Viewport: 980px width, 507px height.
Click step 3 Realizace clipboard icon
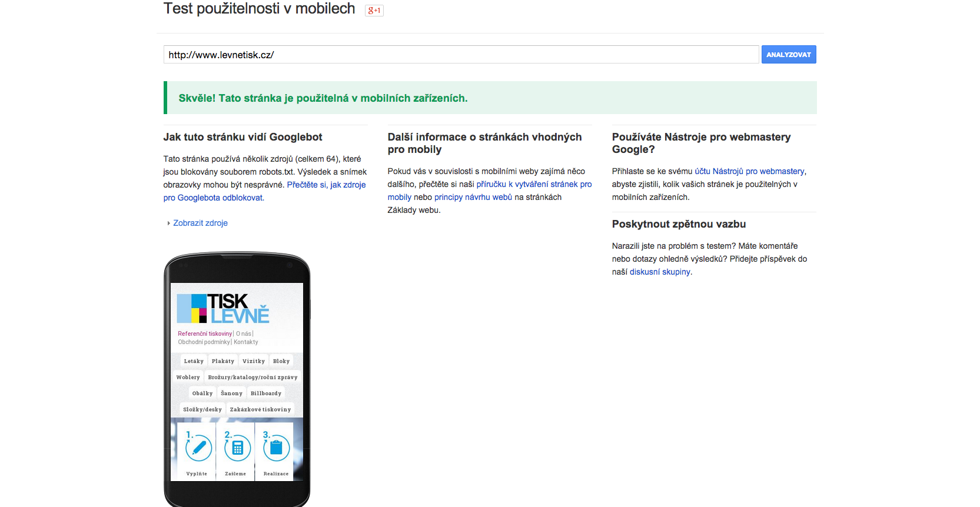(x=276, y=449)
